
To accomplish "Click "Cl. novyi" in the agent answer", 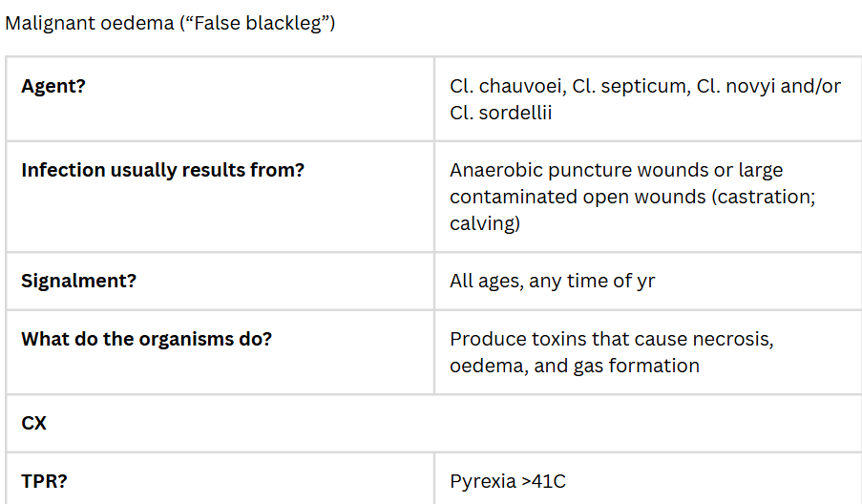I will click(x=735, y=86).
